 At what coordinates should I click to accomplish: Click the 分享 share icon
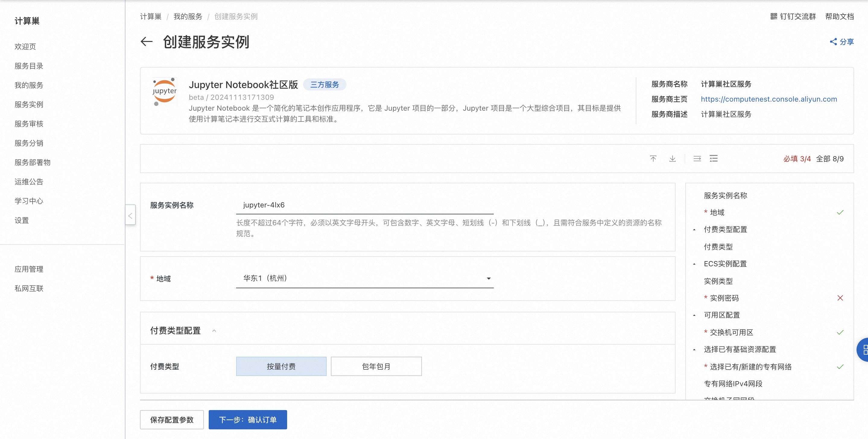(833, 42)
